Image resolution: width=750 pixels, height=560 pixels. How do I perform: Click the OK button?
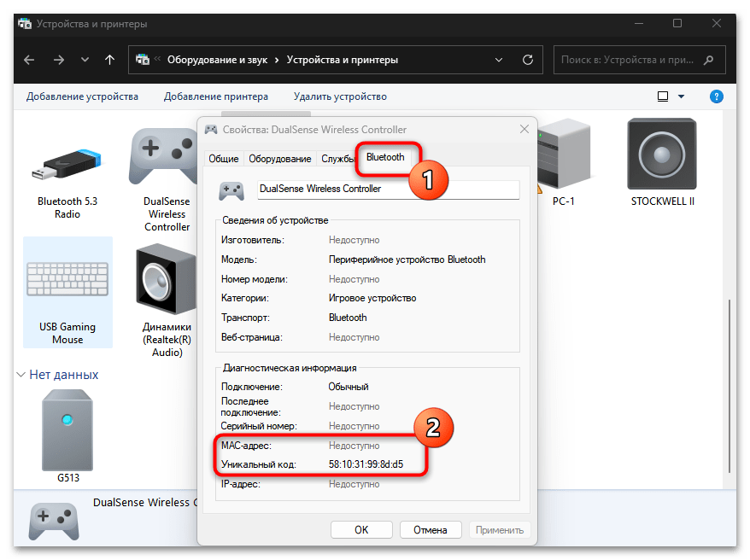pyautogui.click(x=361, y=530)
